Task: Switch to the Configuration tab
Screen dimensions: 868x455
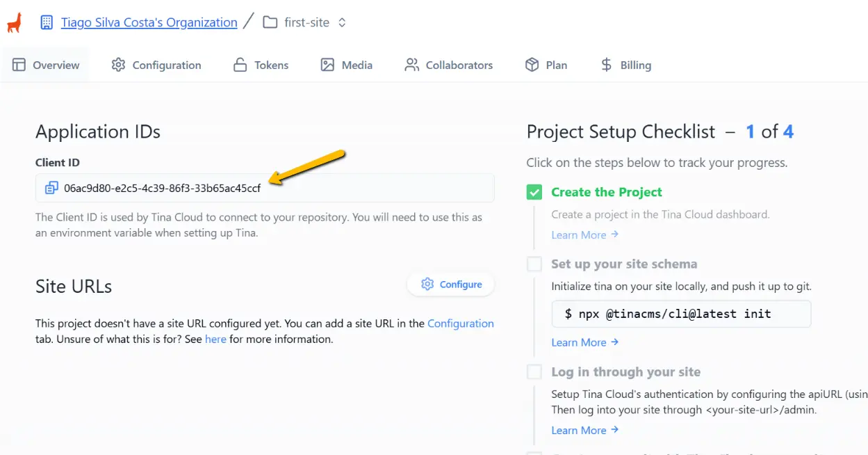Action: click(x=156, y=65)
